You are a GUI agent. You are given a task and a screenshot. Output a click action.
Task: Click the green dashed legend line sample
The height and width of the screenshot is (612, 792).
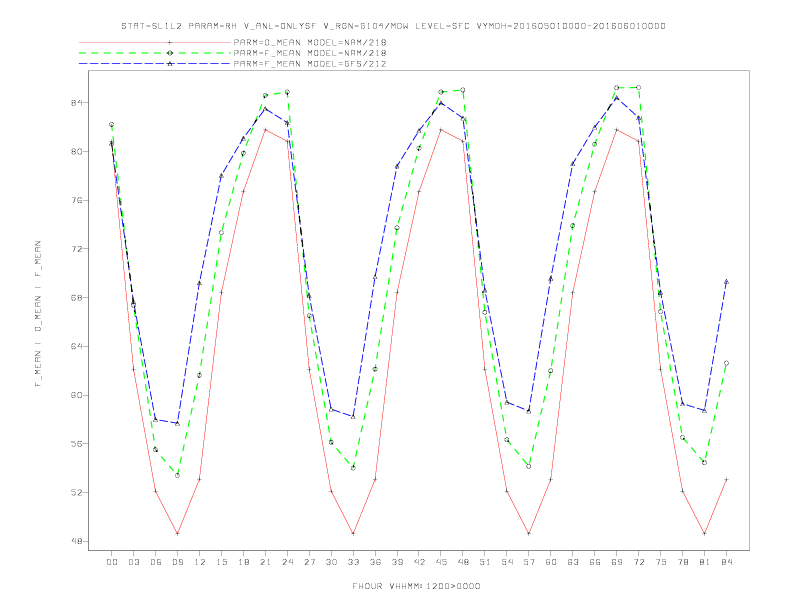pyautogui.click(x=155, y=53)
